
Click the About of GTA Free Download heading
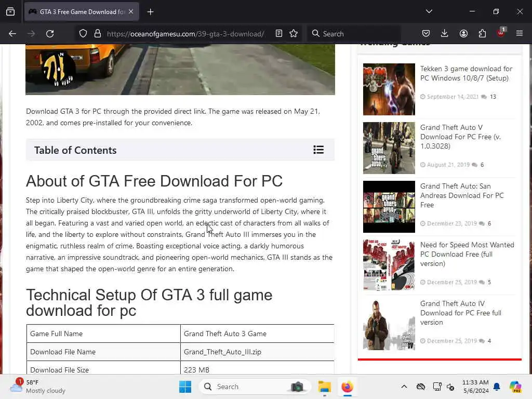[x=154, y=181]
